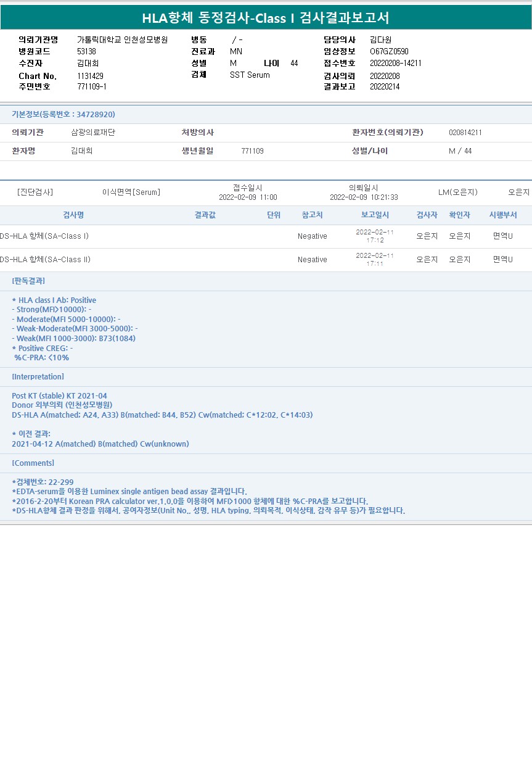Select specimen value SST Serum

coord(250,75)
